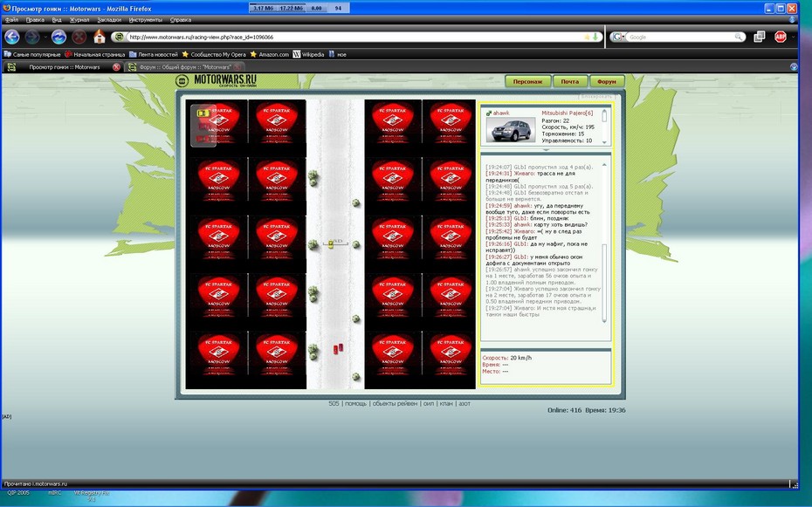
Task: Open the 'оил' footer link
Action: [x=429, y=403]
